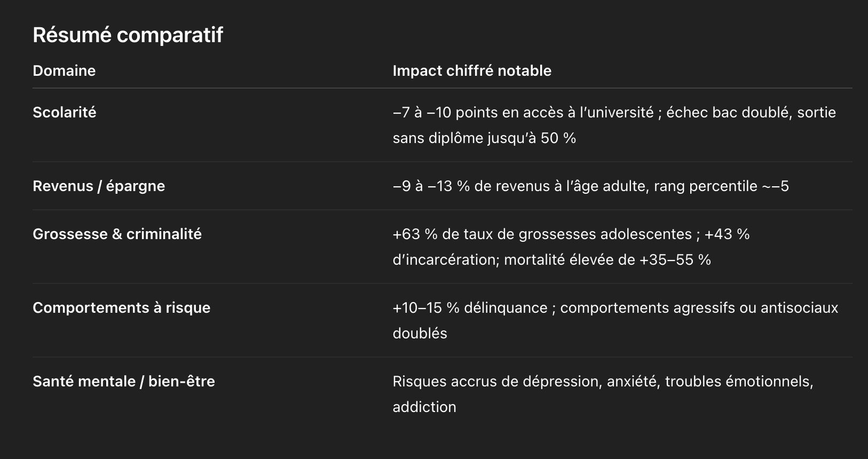868x459 pixels.
Task: Click the "Impact chiffré notable" column header
Action: tap(472, 71)
